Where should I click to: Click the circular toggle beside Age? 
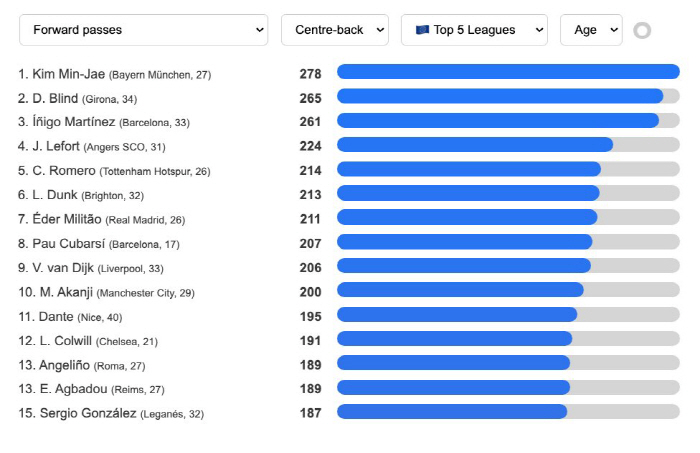pyautogui.click(x=642, y=30)
